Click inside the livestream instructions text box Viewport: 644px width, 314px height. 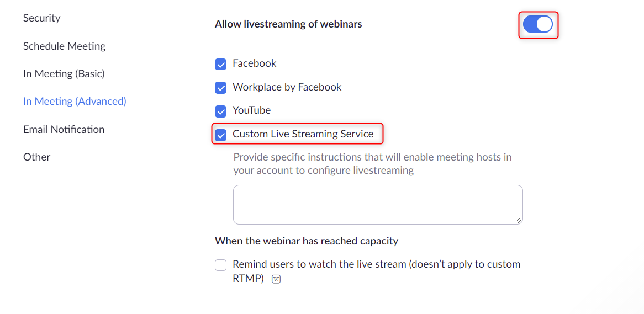378,204
